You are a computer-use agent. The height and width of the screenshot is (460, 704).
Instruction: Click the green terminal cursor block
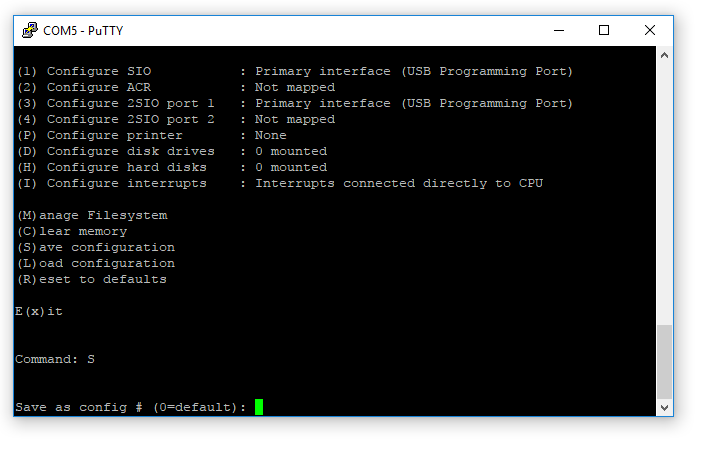(259, 407)
